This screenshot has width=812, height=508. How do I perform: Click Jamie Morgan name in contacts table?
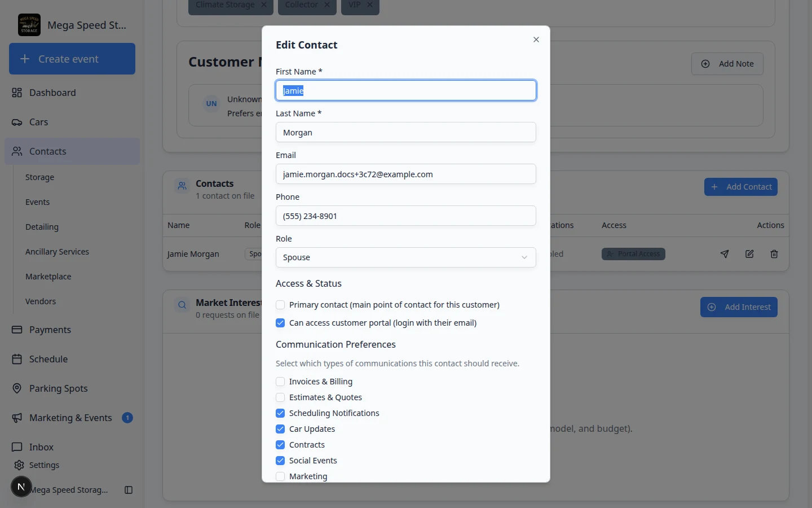tap(193, 254)
